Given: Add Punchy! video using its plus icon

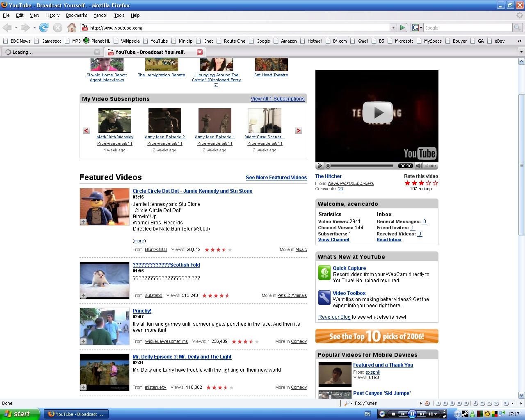Looking at the screenshot, I should pos(83,342).
